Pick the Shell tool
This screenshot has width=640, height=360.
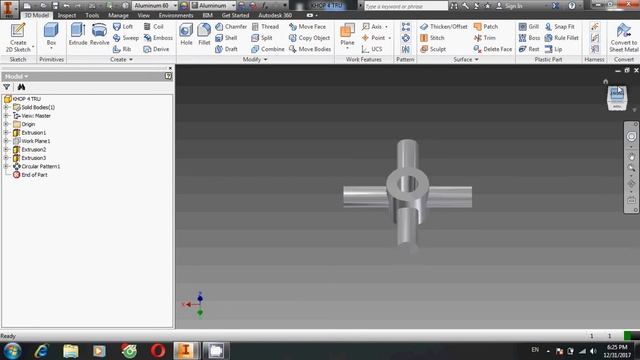pos(226,38)
